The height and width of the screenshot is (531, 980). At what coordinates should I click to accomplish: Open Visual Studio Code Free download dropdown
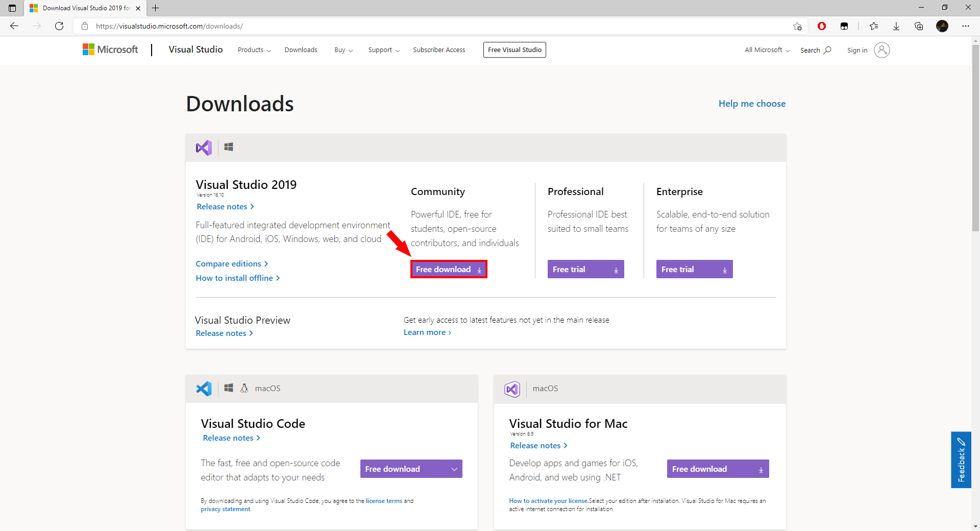pos(411,469)
